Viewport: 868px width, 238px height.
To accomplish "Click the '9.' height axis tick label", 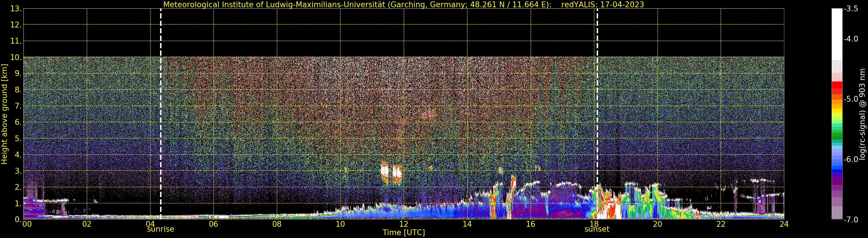I will (x=18, y=74).
